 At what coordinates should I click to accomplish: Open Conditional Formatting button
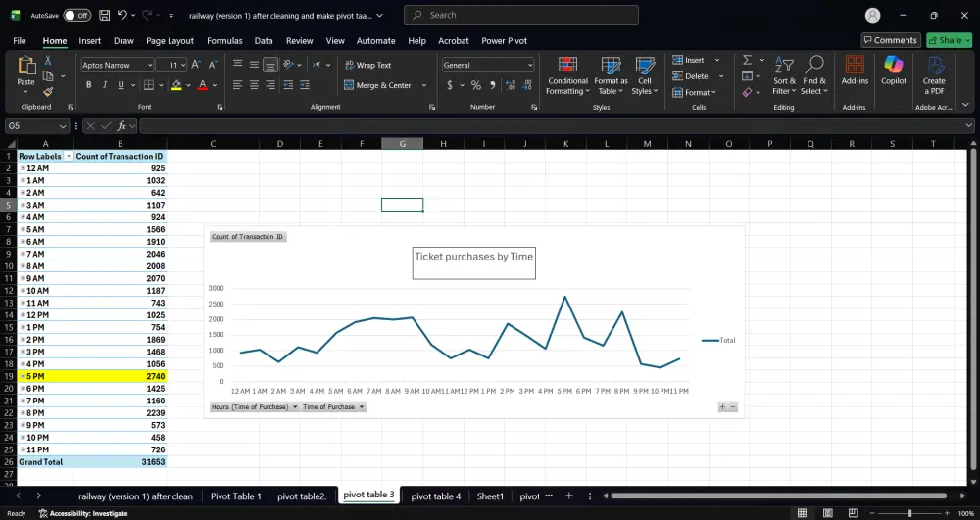point(566,75)
